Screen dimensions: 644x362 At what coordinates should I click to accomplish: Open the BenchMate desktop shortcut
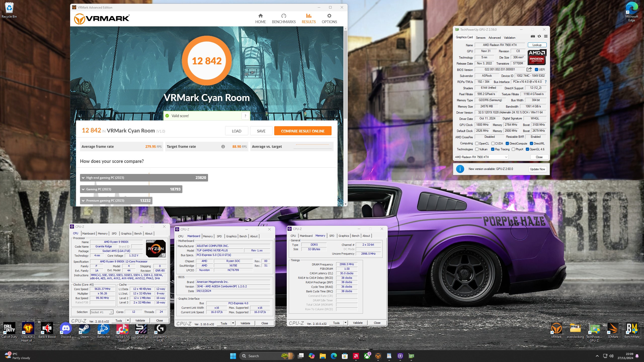632,330
